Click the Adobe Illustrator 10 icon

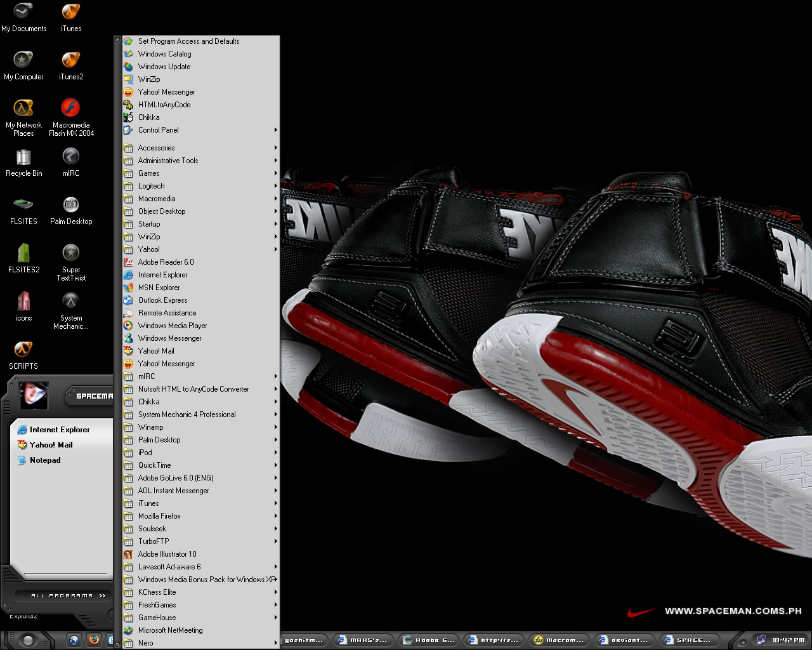click(128, 554)
